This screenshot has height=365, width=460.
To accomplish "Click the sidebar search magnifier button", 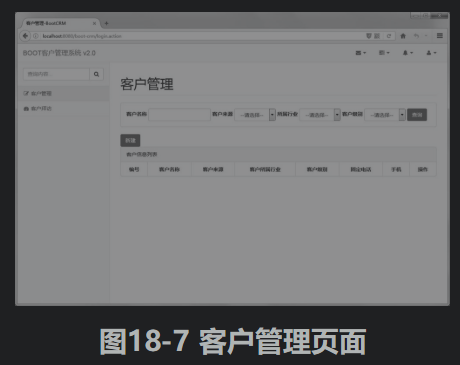I will (x=96, y=74).
